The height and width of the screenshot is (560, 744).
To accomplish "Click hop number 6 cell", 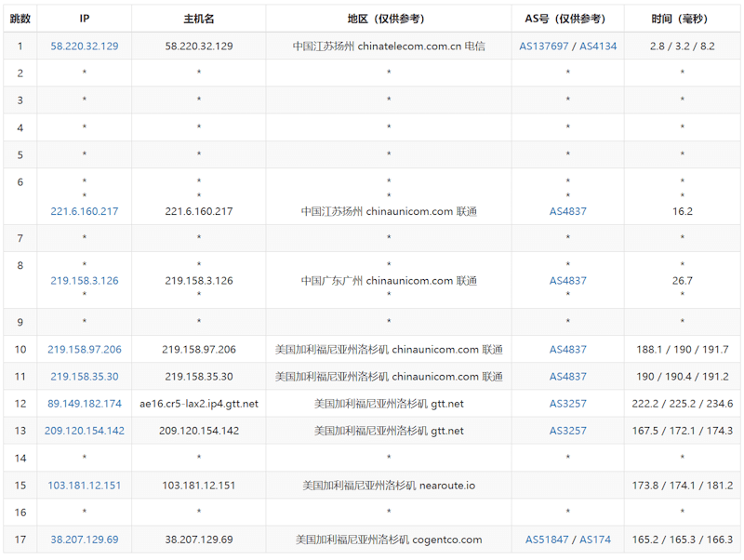I will (20, 196).
